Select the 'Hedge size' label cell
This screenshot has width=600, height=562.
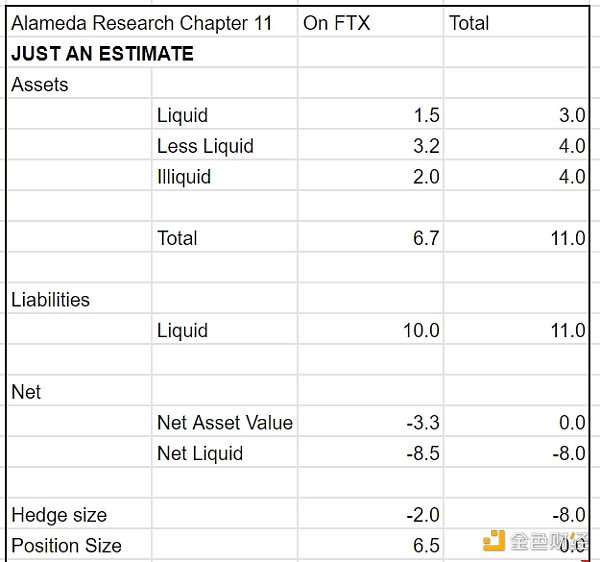59,515
